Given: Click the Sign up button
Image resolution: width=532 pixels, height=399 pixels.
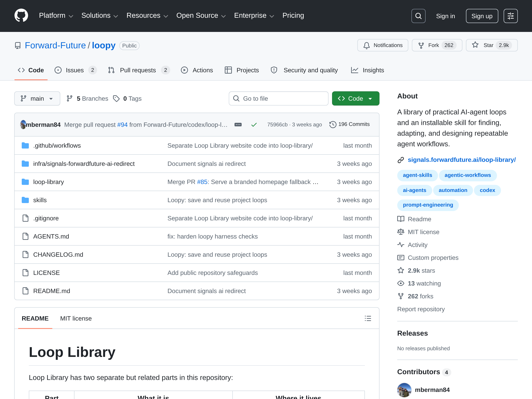Looking at the screenshot, I should click(482, 16).
